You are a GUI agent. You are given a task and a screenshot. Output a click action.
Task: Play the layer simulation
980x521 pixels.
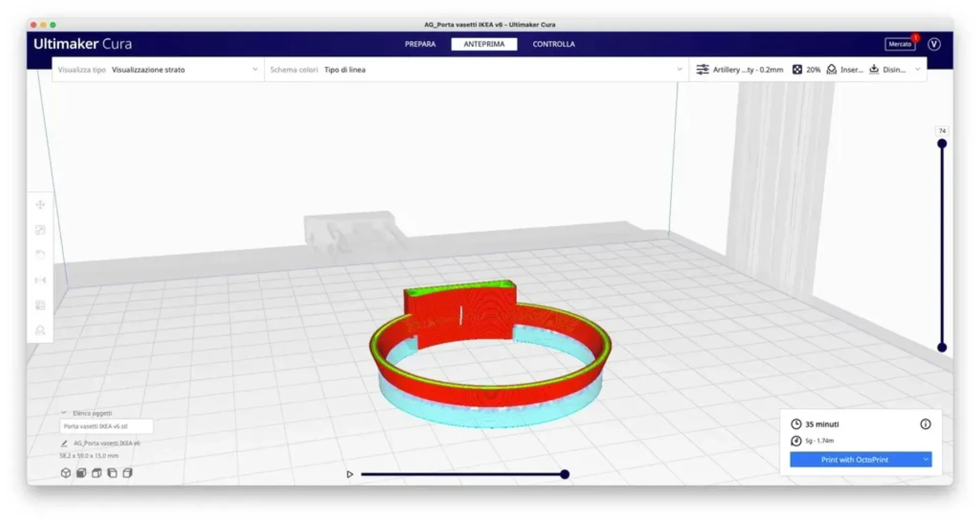(350, 474)
